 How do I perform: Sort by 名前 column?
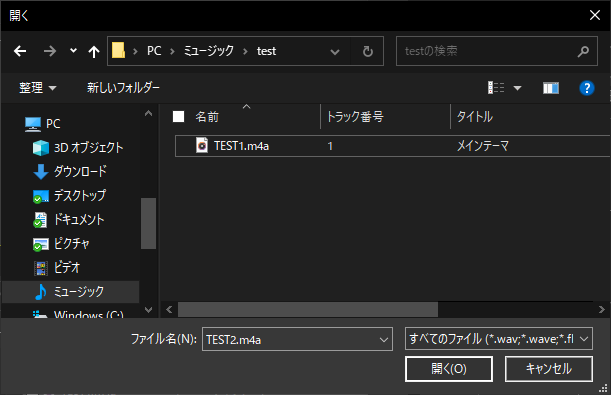(x=207, y=116)
